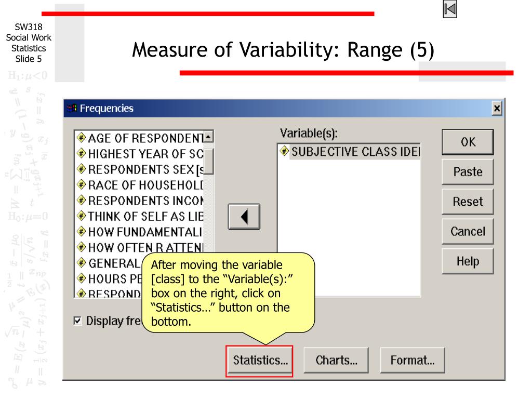Viewport: 532px width, 399px height.
Task: Open the Charts... dialog
Action: [x=336, y=361]
